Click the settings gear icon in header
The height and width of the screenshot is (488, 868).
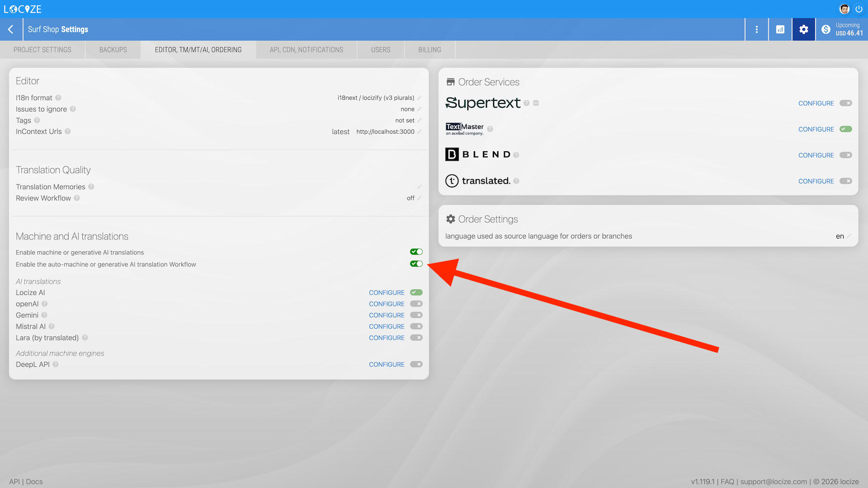(803, 29)
